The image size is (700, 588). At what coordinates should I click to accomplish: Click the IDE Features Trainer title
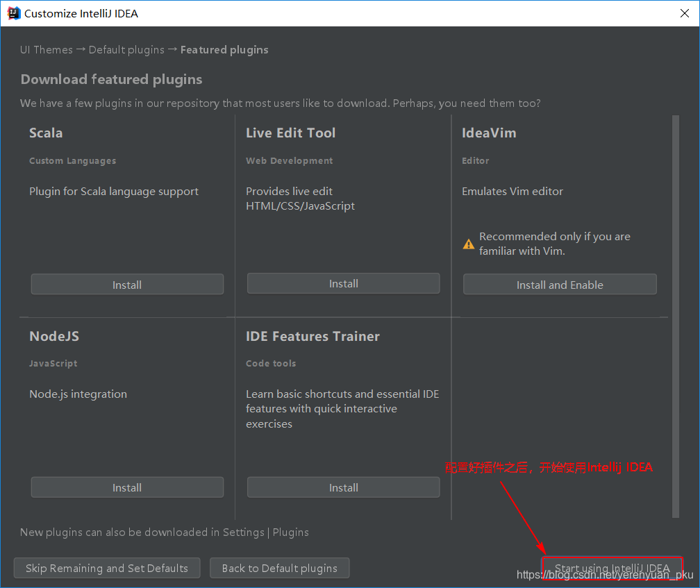pyautogui.click(x=313, y=336)
